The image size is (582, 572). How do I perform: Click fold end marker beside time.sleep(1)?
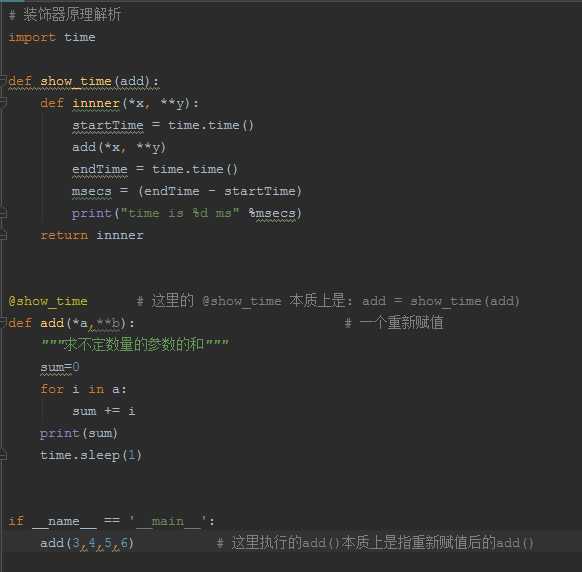3,455
